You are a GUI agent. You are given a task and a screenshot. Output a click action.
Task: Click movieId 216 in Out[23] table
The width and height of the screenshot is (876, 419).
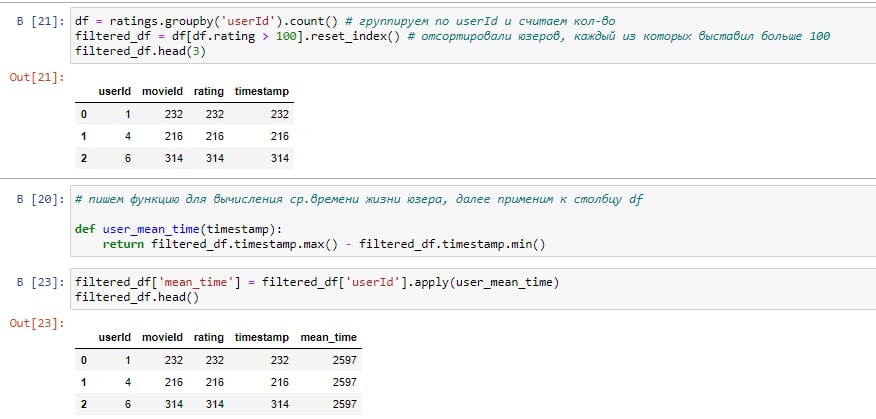[174, 383]
